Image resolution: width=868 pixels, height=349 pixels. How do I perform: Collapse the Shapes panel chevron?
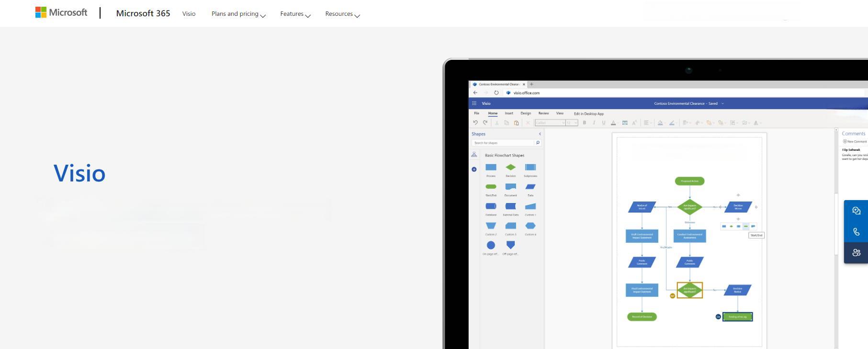click(x=540, y=134)
